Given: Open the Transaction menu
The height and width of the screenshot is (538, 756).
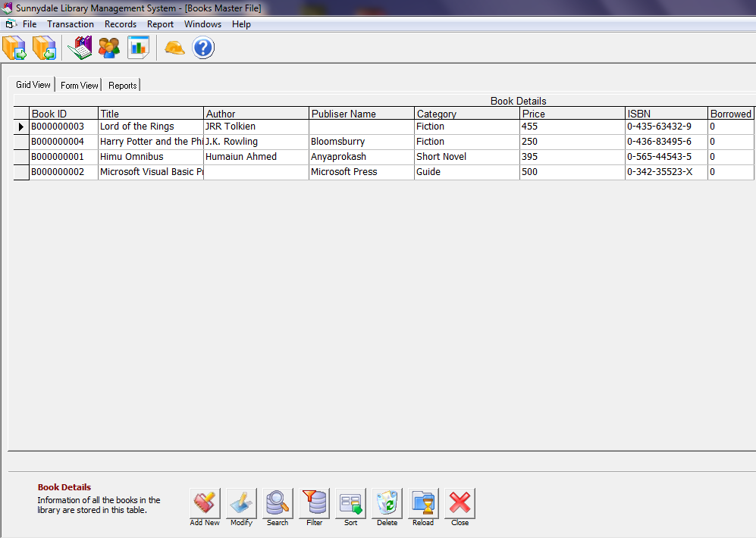Looking at the screenshot, I should click(x=71, y=23).
